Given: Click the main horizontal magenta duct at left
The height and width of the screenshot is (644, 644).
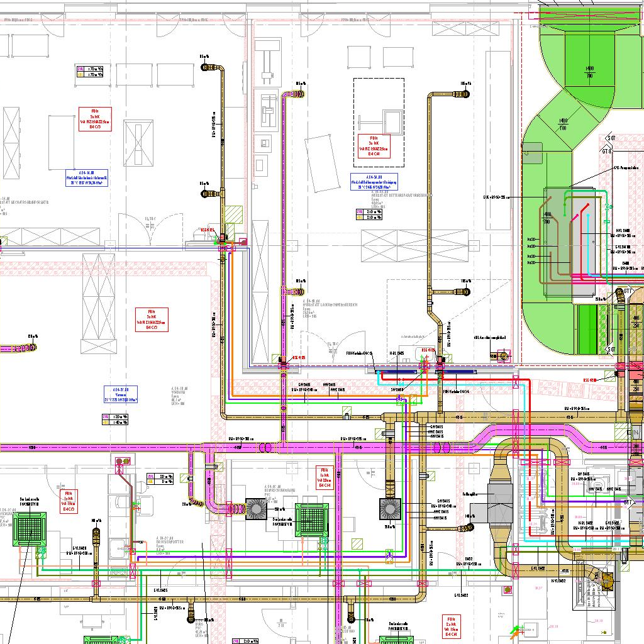Looking at the screenshot, I should (x=94, y=448).
